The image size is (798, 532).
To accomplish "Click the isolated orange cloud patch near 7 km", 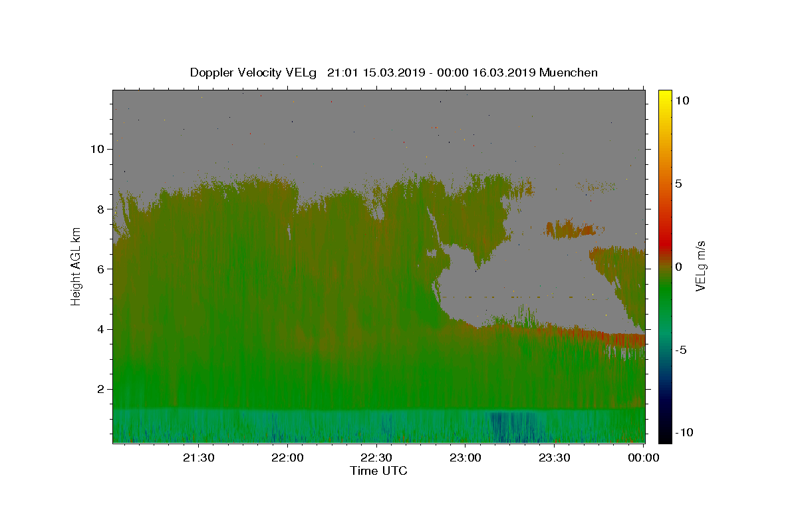I will 571,229.
